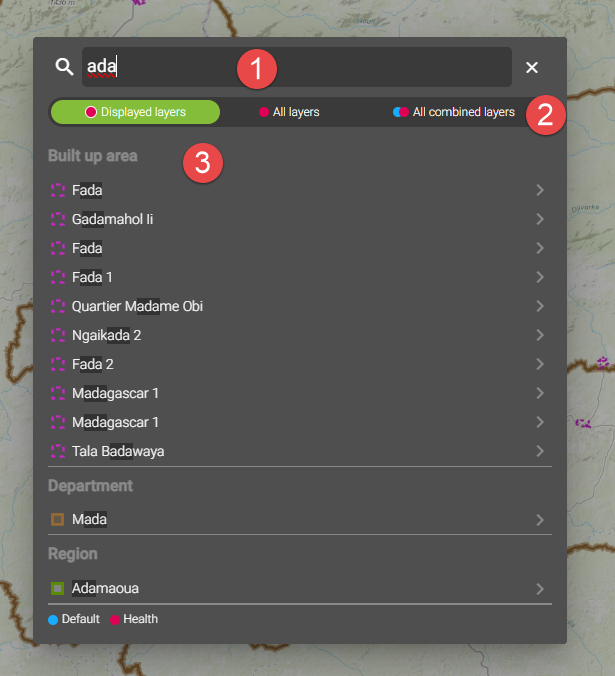Expand the Adamaoua region chevron
The image size is (615, 676).
pos(540,589)
